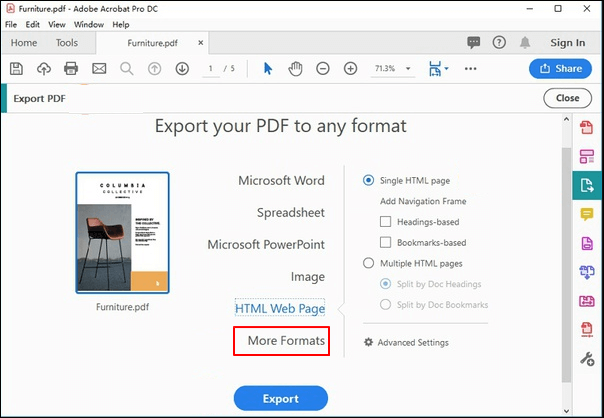The width and height of the screenshot is (604, 418).
Task: Open the Window menu
Action: point(89,25)
